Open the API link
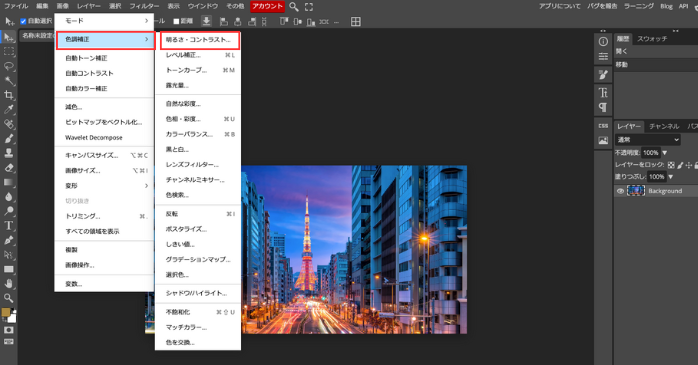This screenshot has width=698, height=365. pyautogui.click(x=683, y=6)
